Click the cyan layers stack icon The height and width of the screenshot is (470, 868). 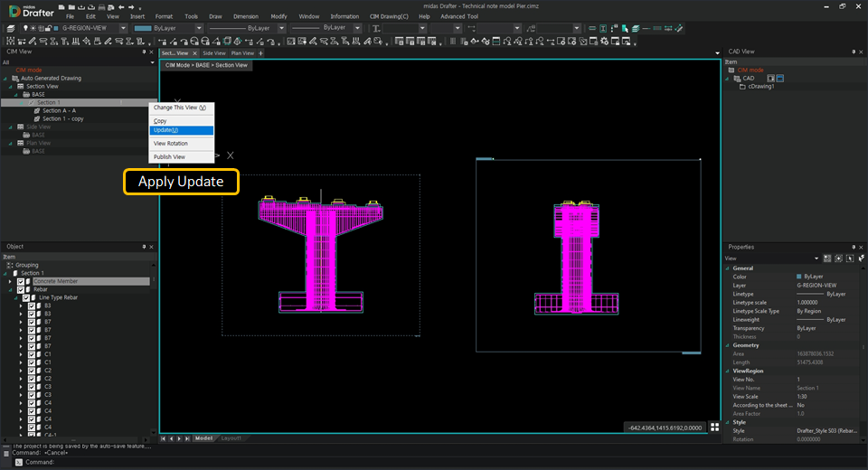(636, 28)
